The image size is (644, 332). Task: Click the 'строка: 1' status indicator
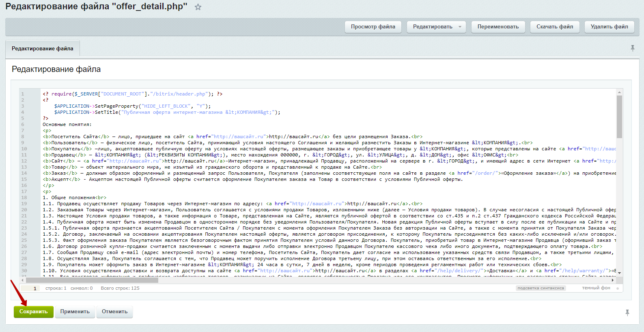(x=56, y=288)
